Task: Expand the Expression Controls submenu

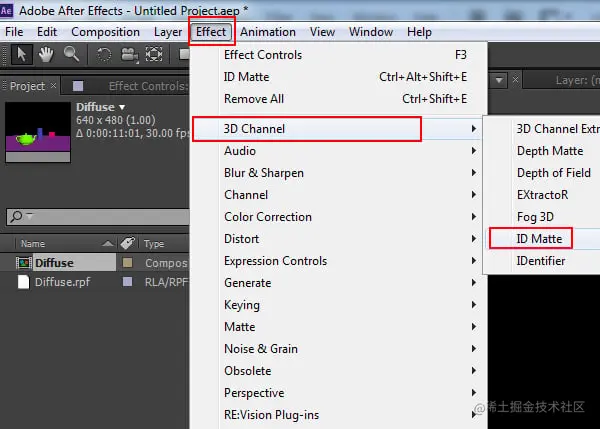Action: pos(339,261)
